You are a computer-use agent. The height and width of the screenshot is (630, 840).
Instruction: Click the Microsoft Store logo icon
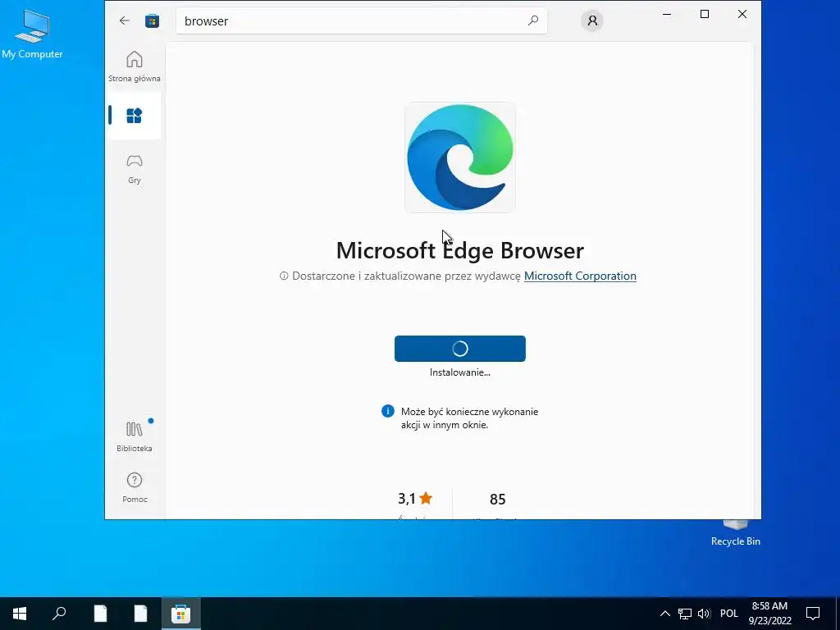click(x=152, y=21)
